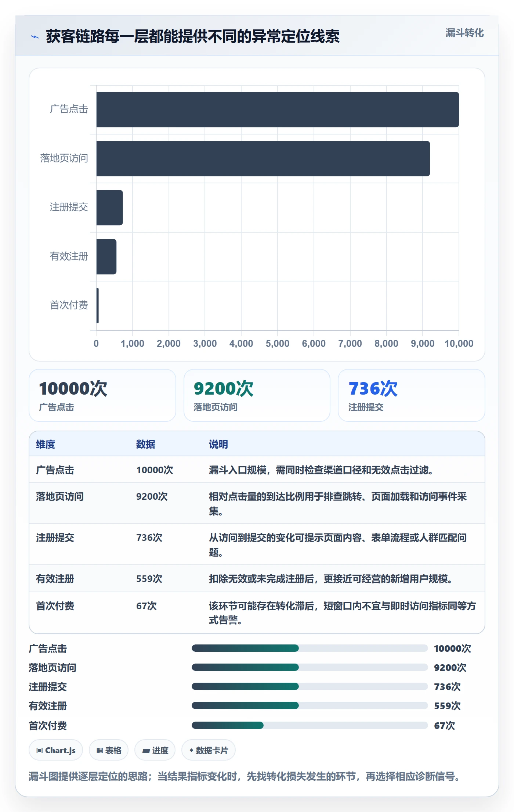This screenshot has width=514, height=812.
Task: Open the 9200次 落地页访问 data card
Action: 257,395
